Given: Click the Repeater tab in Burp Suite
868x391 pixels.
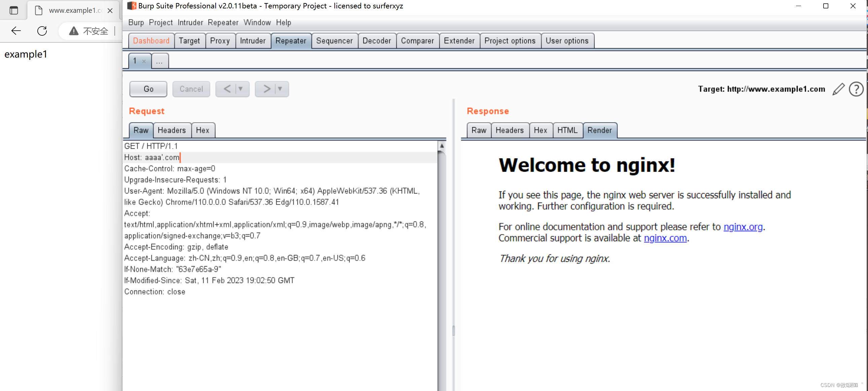Looking at the screenshot, I should pos(291,40).
